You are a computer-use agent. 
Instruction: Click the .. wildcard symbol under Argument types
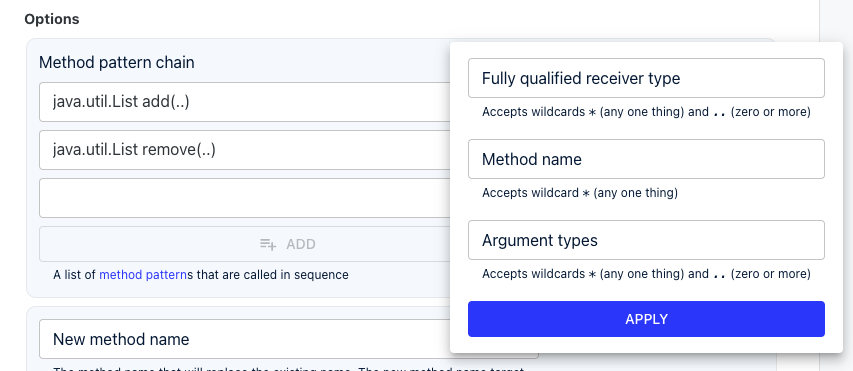tap(719, 274)
